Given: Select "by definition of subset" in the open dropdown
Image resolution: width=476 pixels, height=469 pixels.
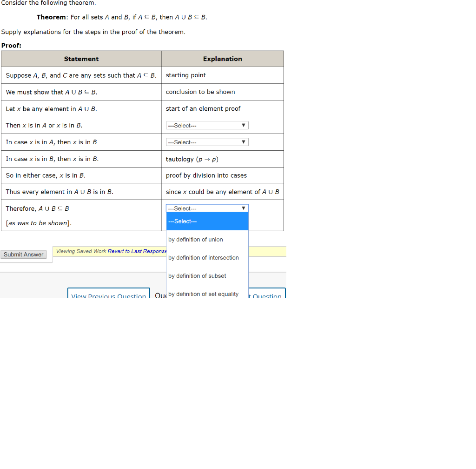Looking at the screenshot, I should tap(197, 275).
